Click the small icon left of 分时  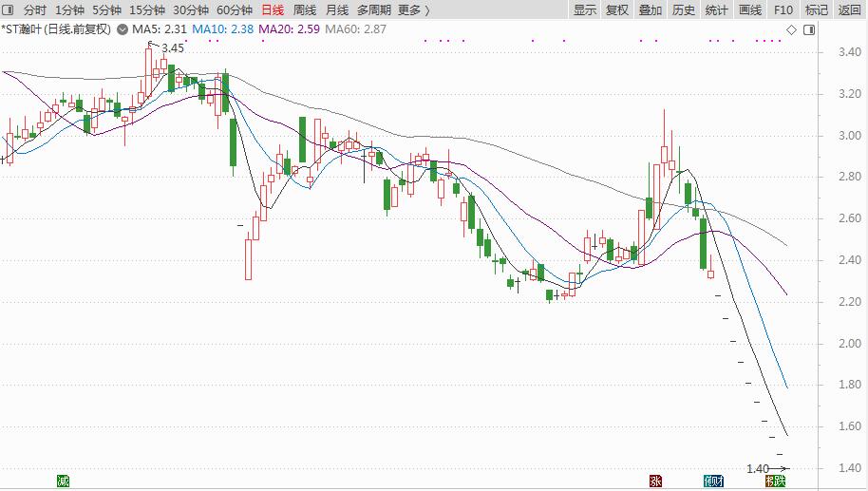click(9, 10)
